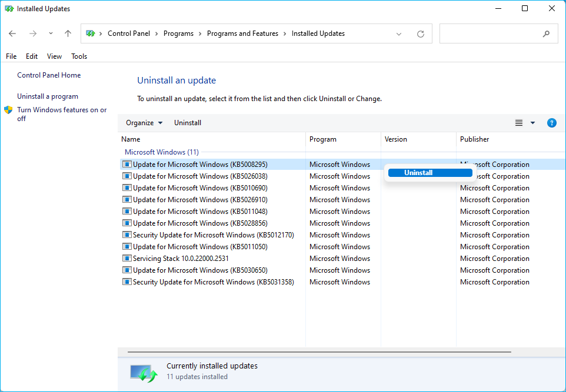The height and width of the screenshot is (392, 566).
Task: Select Update for Microsoft Windows KB5030650
Action: [194, 270]
